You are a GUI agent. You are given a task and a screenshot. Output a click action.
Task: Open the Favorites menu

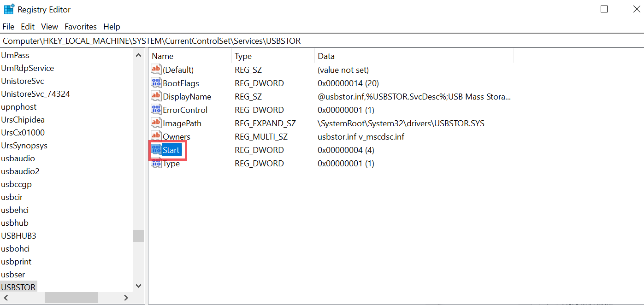tap(81, 27)
